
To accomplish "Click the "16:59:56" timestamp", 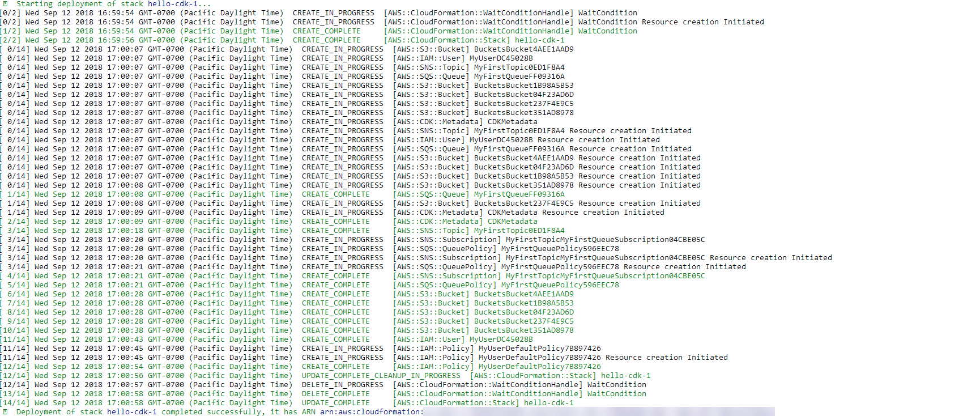I will (x=116, y=40).
